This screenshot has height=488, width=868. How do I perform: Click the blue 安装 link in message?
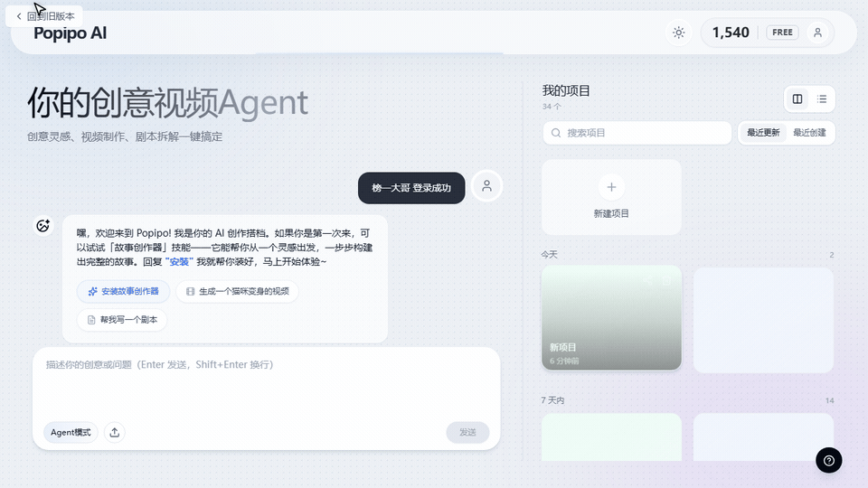[x=179, y=262]
